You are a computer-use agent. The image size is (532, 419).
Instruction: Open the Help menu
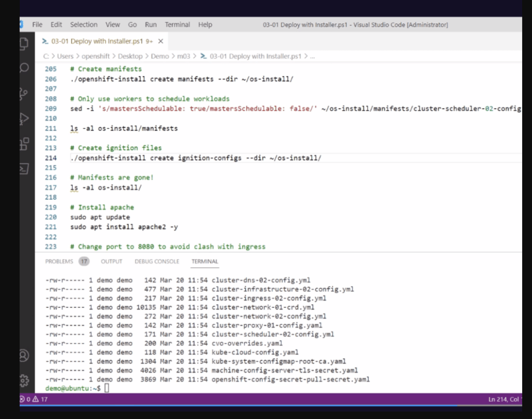point(205,24)
